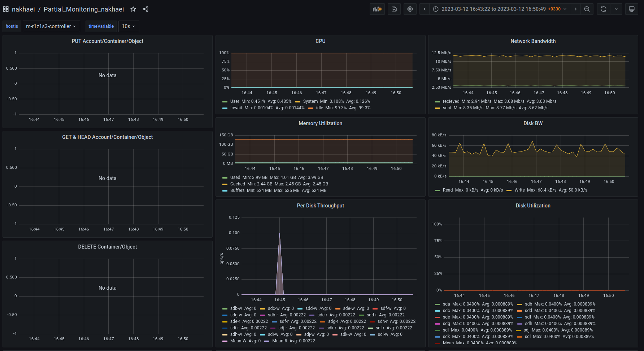This screenshot has width=644, height=351.
Task: Open dashboard settings gear
Action: tap(410, 9)
